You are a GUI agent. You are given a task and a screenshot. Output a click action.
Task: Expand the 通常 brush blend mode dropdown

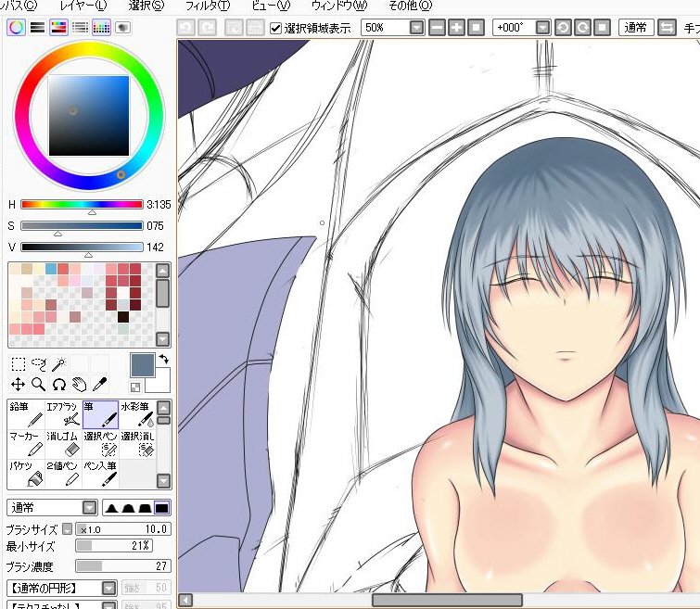click(x=89, y=507)
